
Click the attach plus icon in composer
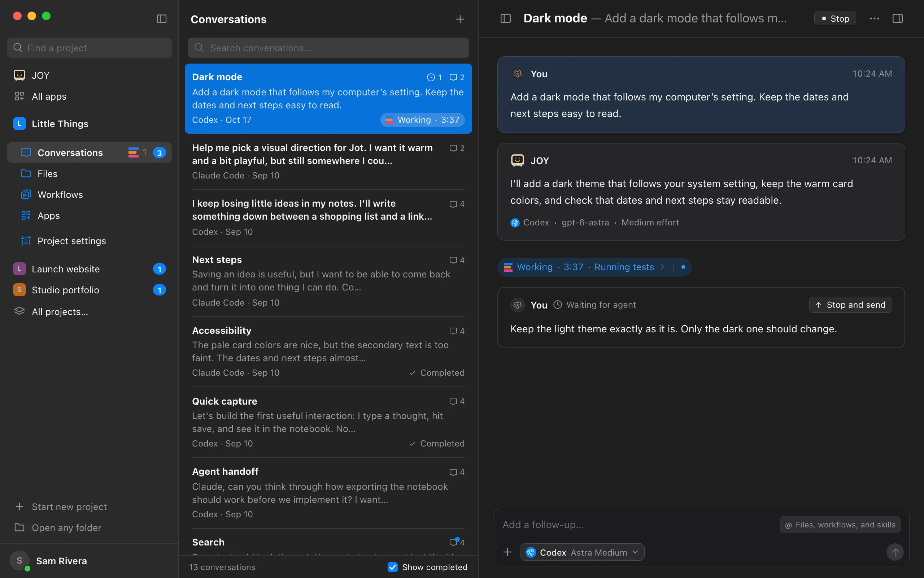[x=507, y=552]
